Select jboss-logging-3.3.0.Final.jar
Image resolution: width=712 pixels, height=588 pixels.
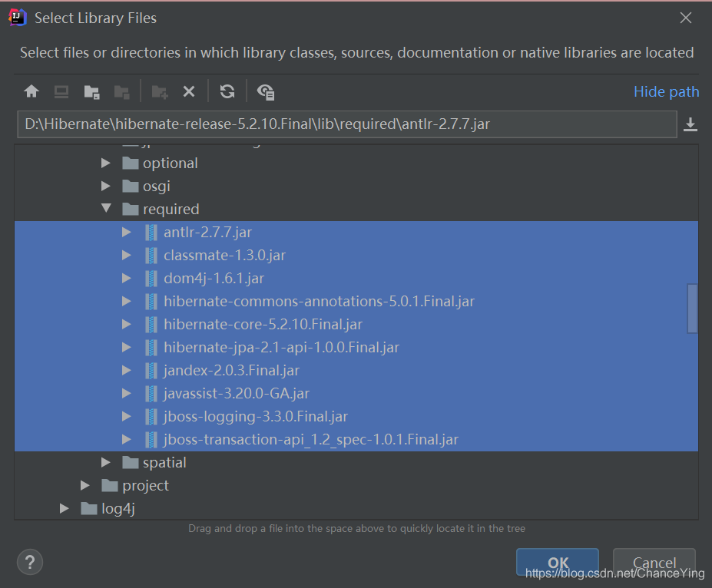point(356,417)
